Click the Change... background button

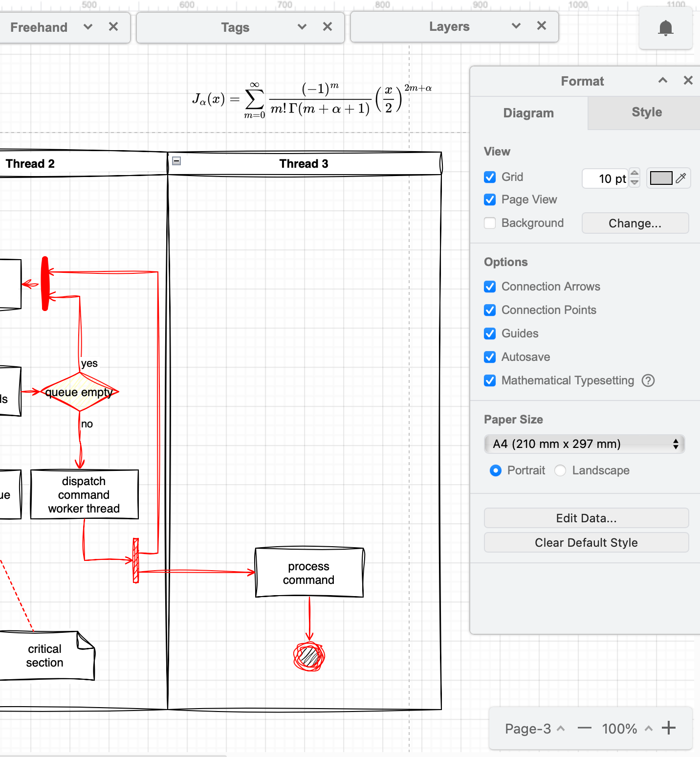(635, 223)
